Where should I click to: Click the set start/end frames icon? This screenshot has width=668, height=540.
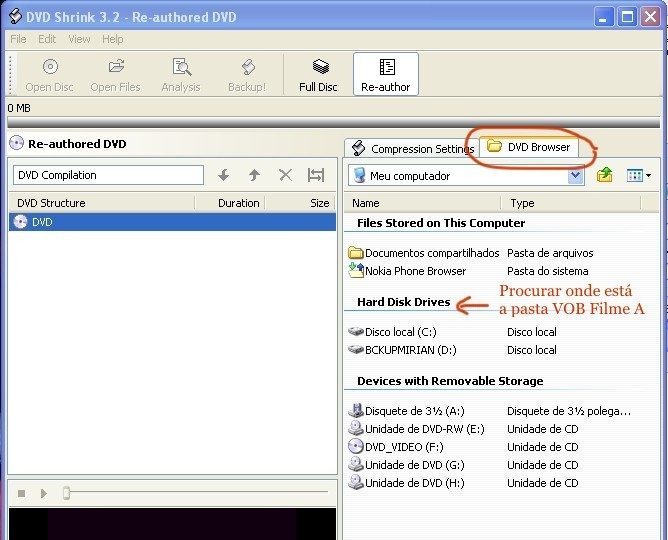coord(316,175)
